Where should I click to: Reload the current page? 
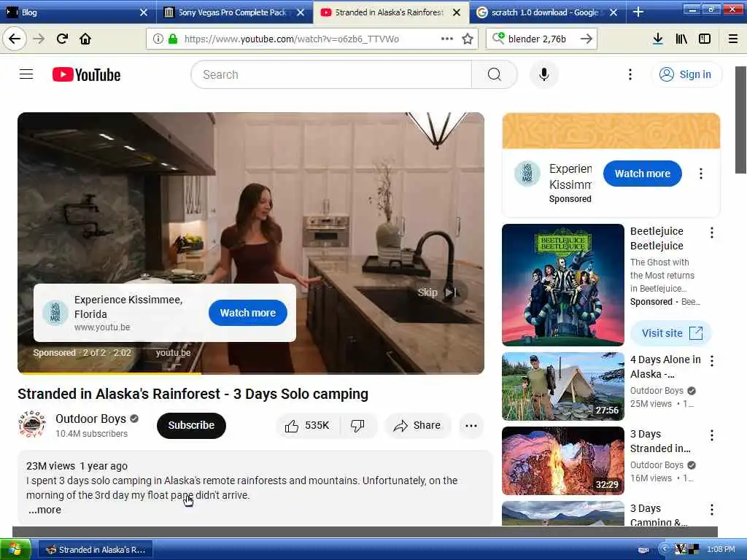[62, 39]
